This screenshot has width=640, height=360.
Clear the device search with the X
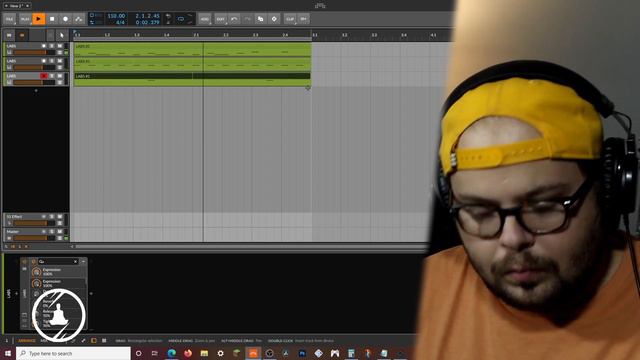point(76,261)
